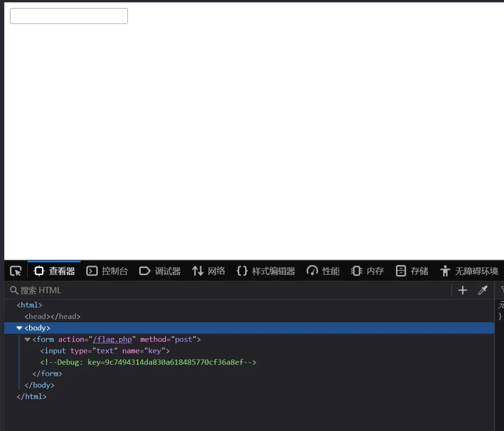Switch to the 调试器 (Debugger) tab
This screenshot has width=504, height=431.
[160, 271]
